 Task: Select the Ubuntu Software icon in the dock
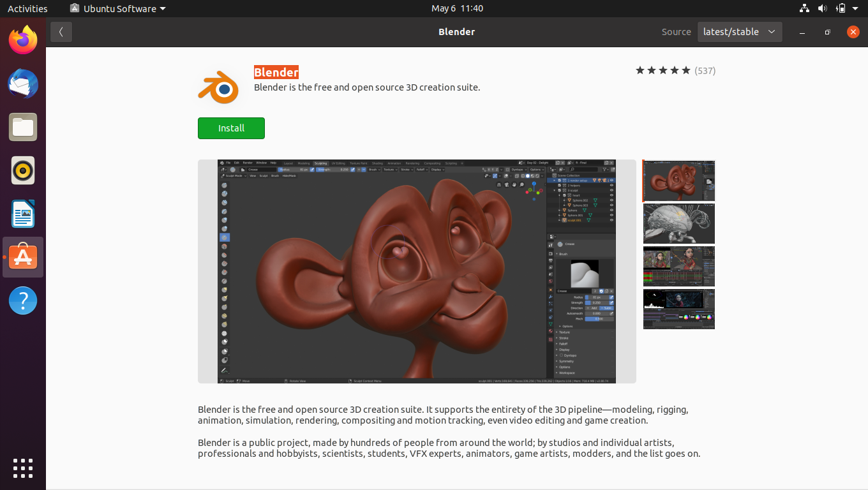tap(22, 257)
